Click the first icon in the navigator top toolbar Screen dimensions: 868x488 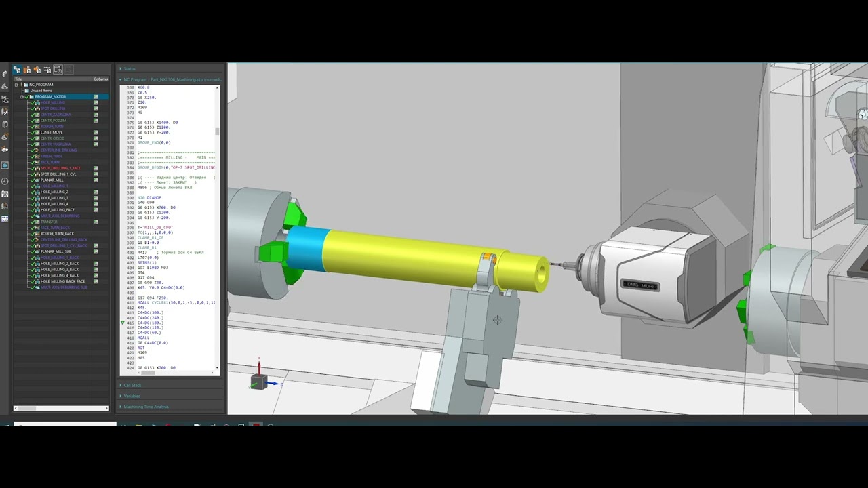point(17,70)
